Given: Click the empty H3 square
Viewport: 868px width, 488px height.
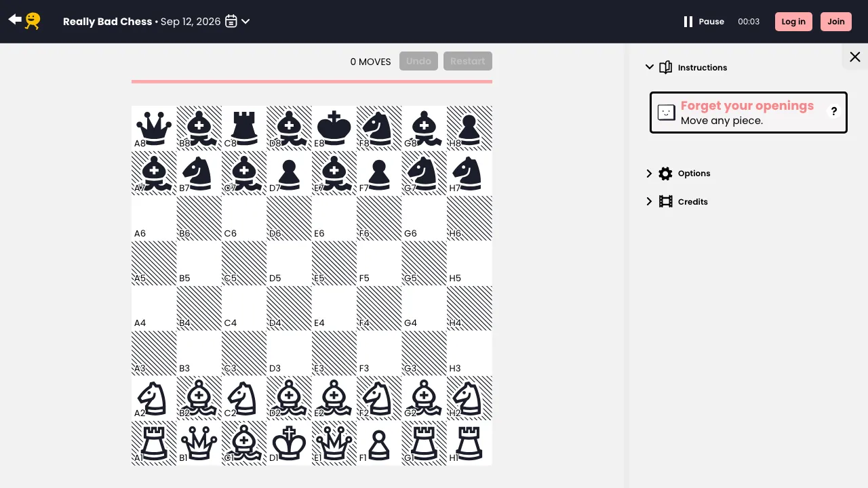Looking at the screenshot, I should [x=469, y=353].
